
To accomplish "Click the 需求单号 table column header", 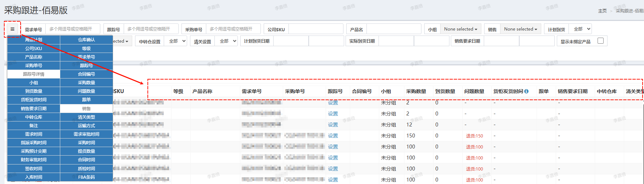I will tap(252, 91).
